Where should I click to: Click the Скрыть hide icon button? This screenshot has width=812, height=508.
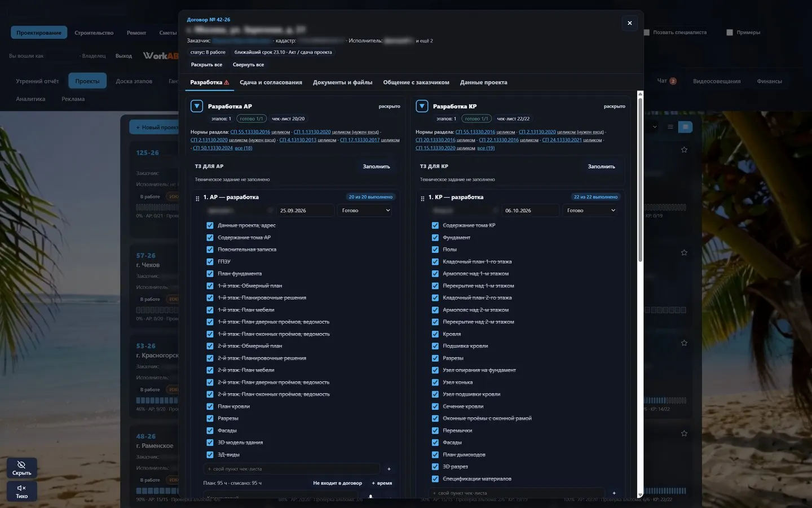22,468
